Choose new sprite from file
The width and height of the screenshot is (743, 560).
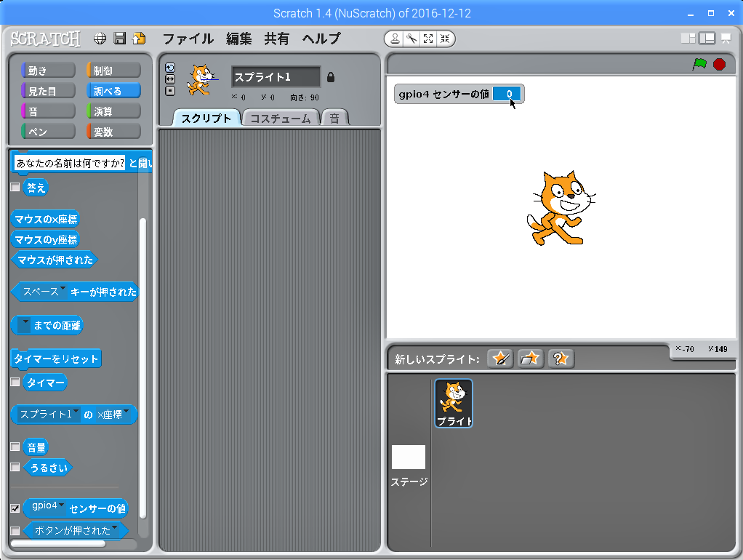point(530,359)
